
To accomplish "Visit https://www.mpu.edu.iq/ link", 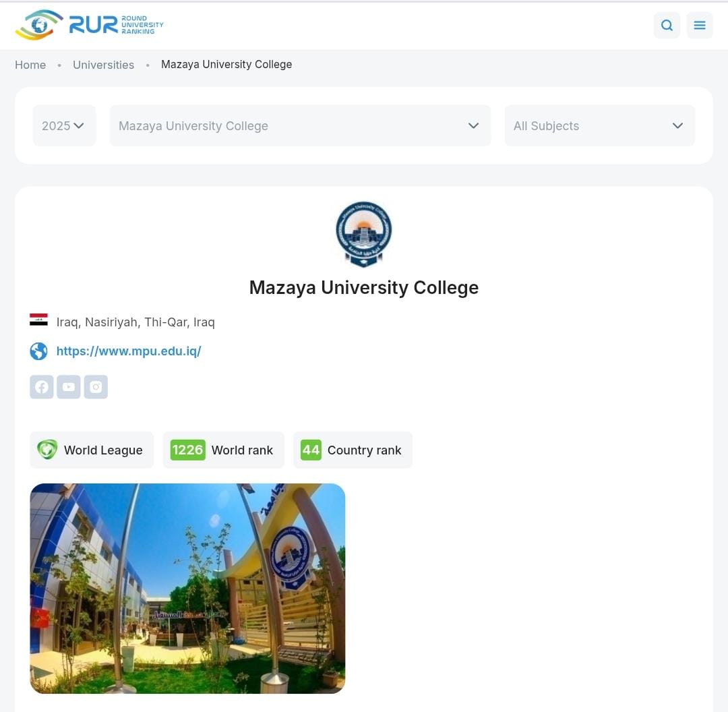I will coord(129,351).
